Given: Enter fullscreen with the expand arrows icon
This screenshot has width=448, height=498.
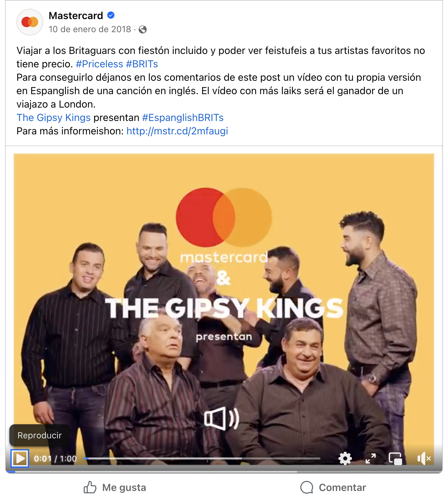Looking at the screenshot, I should pyautogui.click(x=371, y=458).
